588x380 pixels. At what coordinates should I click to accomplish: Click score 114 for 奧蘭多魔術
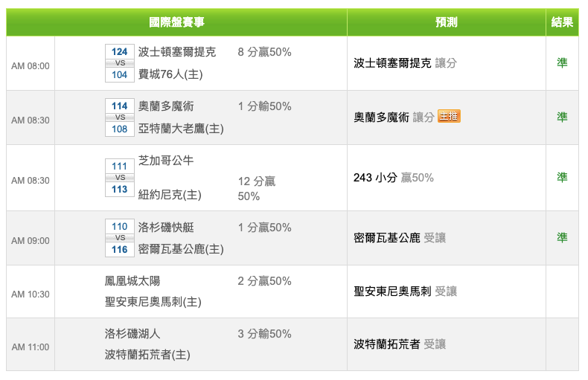click(120, 106)
